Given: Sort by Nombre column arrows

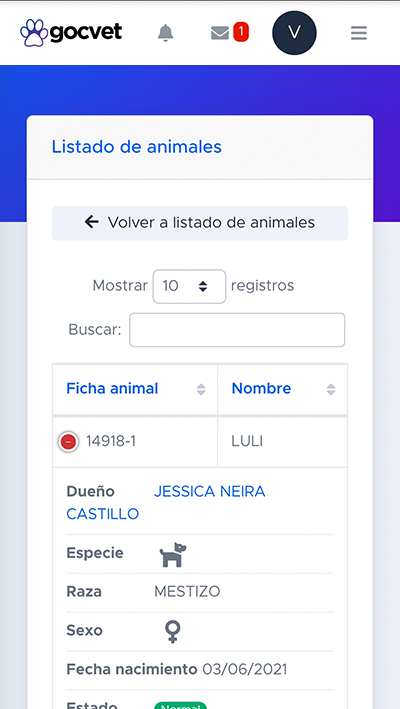Looking at the screenshot, I should [x=331, y=389].
